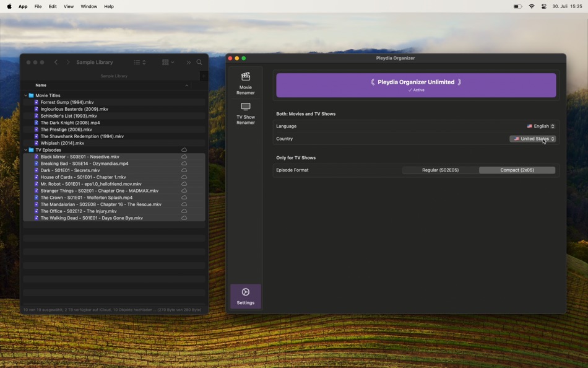Open the Window menu
Viewport: 588px width, 368px height.
pyautogui.click(x=89, y=6)
